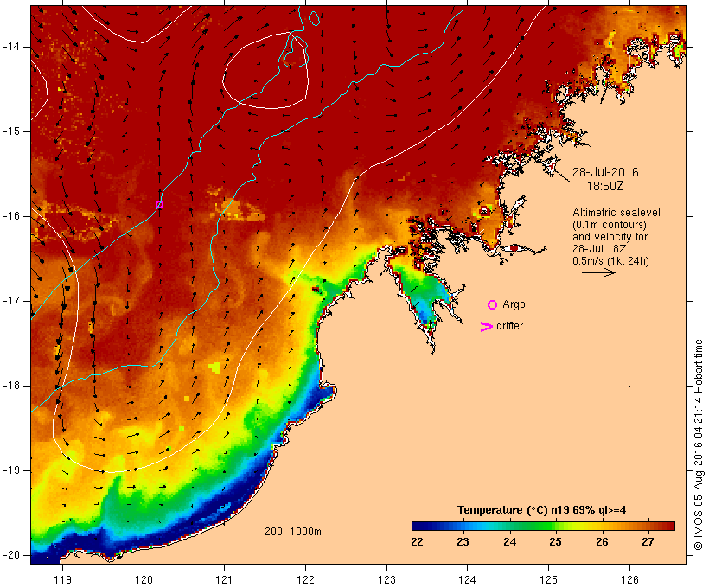Click longitude axis label 126
This screenshot has width=709, height=588.
[629, 580]
